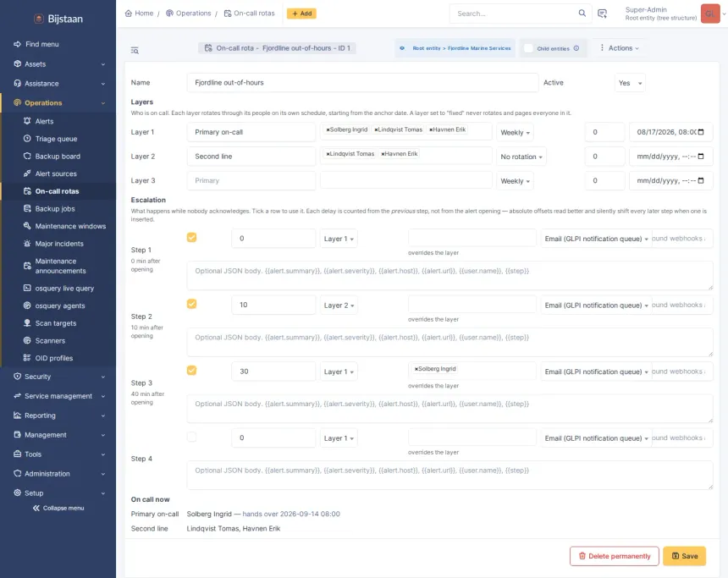Open the Active Yes dropdown
This screenshot has height=578, width=728.
(x=630, y=83)
